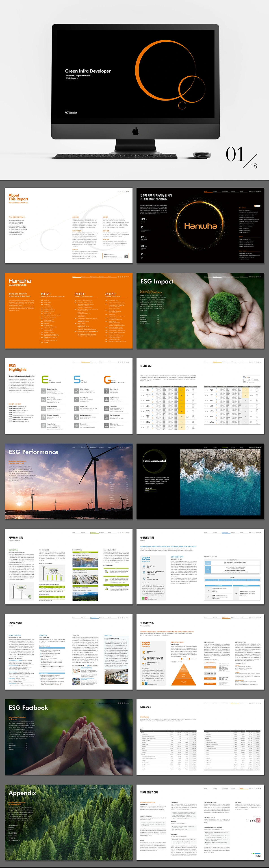Image resolution: width=269 pixels, height=868 pixels.
Task: Click the Apple logo on the iMac
Action: pos(136,131)
